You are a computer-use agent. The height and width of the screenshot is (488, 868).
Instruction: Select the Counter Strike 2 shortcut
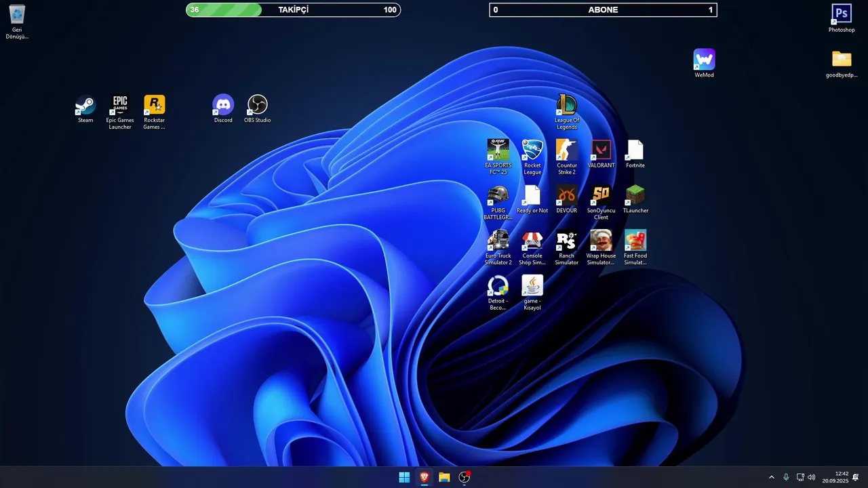coord(567,157)
